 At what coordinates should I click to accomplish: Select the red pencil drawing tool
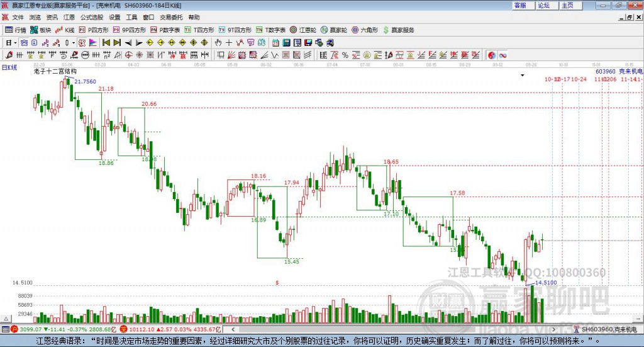[x=9, y=55]
